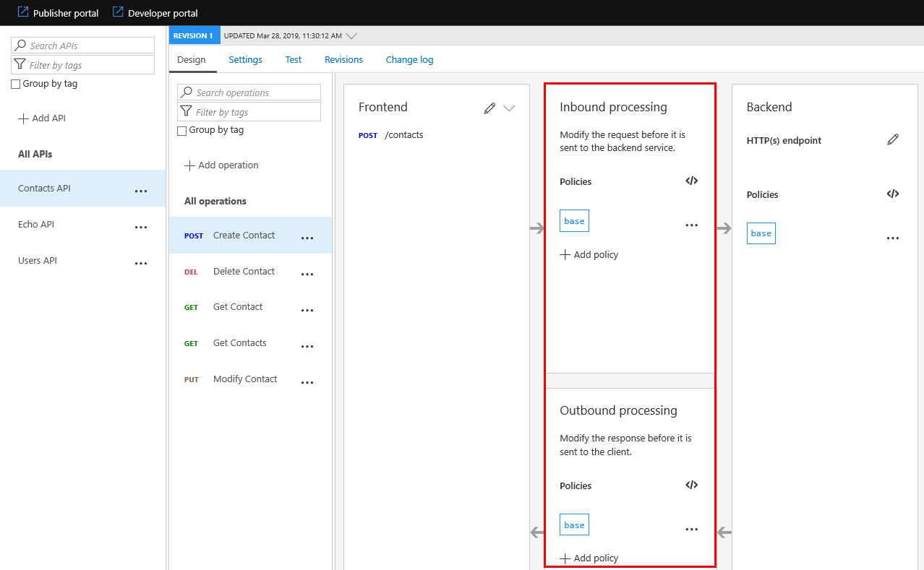The image size is (924, 570).
Task: Open Backend base policy ellipsis menu
Action: (893, 238)
